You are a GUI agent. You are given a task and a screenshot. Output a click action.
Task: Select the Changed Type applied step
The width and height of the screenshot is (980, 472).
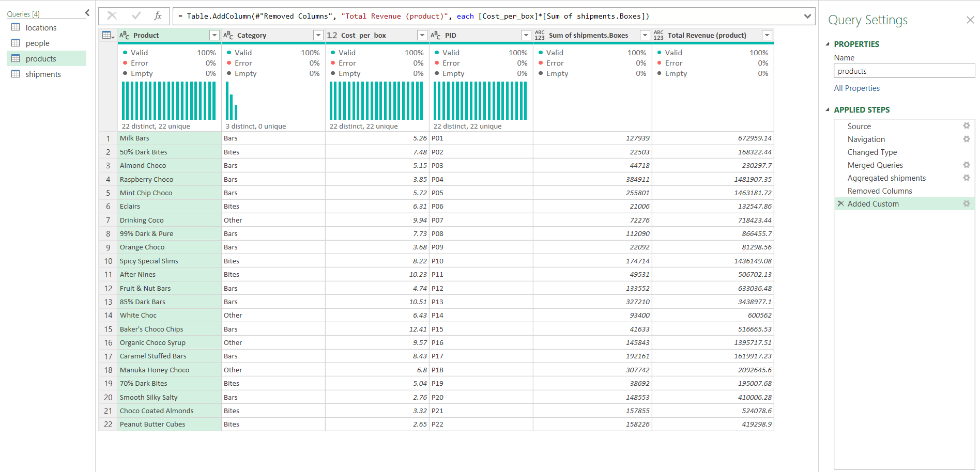click(872, 152)
